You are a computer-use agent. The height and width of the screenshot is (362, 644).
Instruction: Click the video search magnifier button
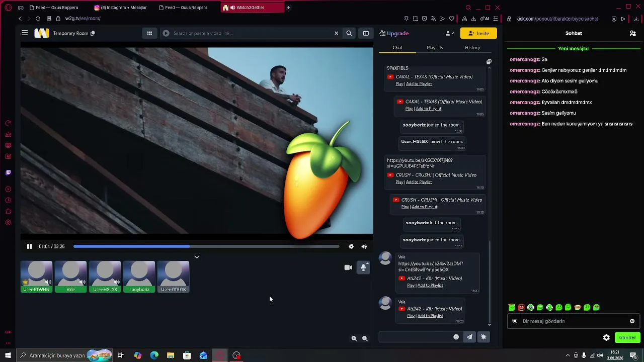click(x=349, y=33)
